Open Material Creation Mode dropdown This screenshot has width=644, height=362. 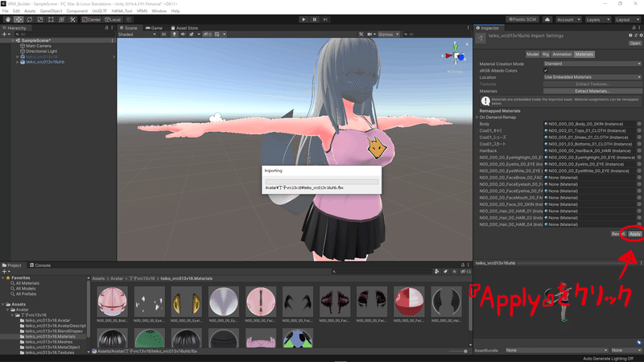click(592, 64)
